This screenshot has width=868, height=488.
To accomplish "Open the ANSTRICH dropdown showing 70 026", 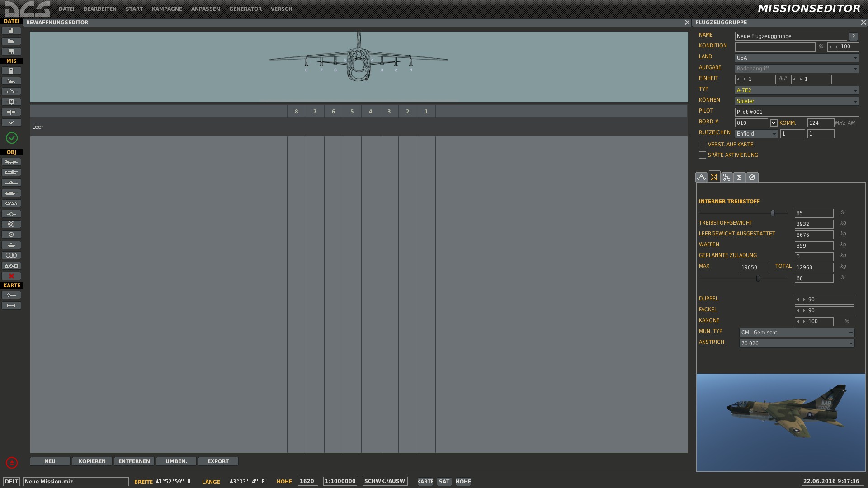I will click(x=797, y=343).
